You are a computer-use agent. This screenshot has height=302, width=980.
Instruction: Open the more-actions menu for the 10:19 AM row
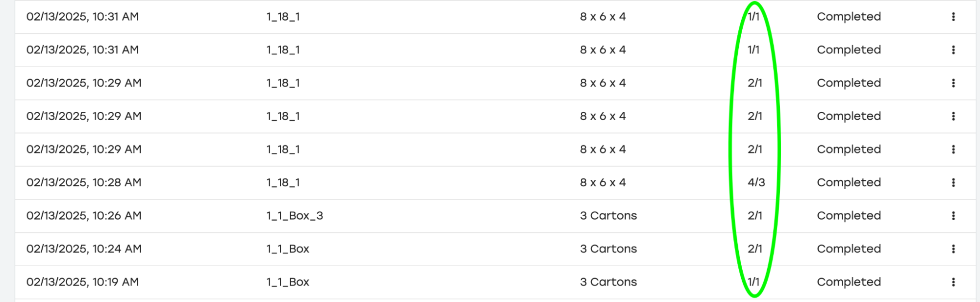(x=953, y=282)
